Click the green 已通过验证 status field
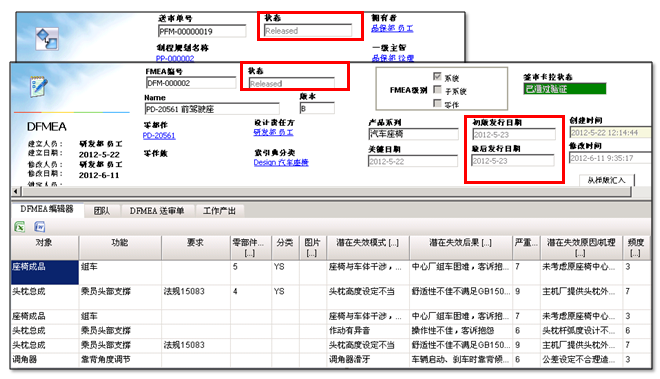 (x=564, y=89)
